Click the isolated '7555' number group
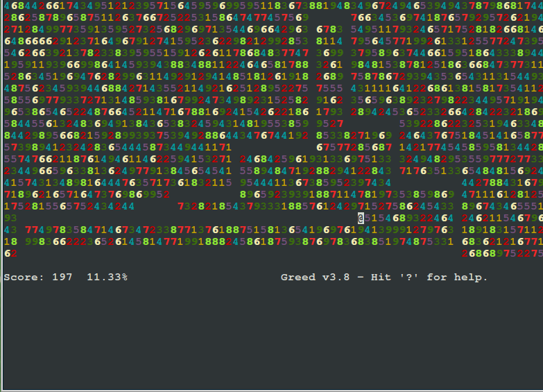Image resolution: width=543 pixels, height=392 pixels. coord(329,88)
